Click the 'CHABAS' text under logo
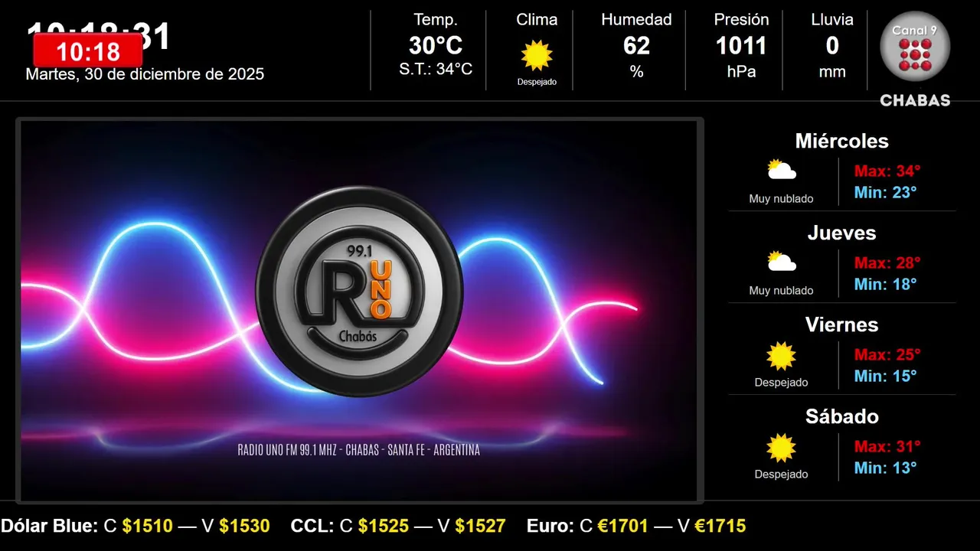 pos(915,100)
